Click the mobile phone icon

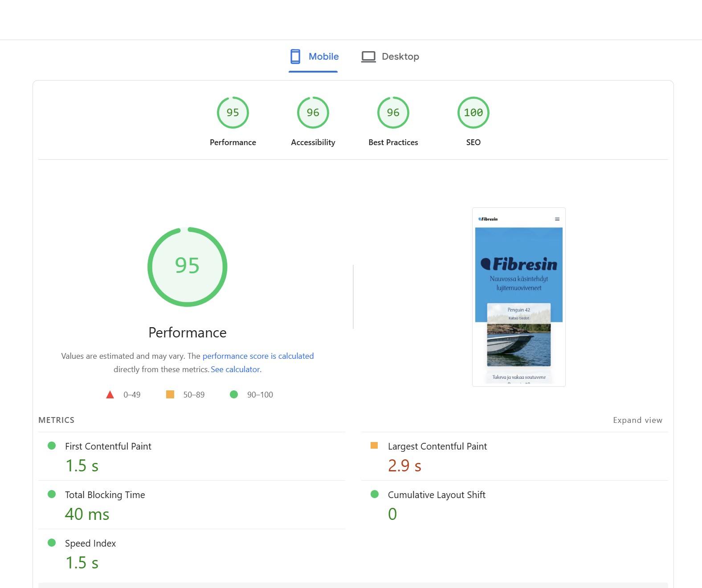[x=295, y=57]
